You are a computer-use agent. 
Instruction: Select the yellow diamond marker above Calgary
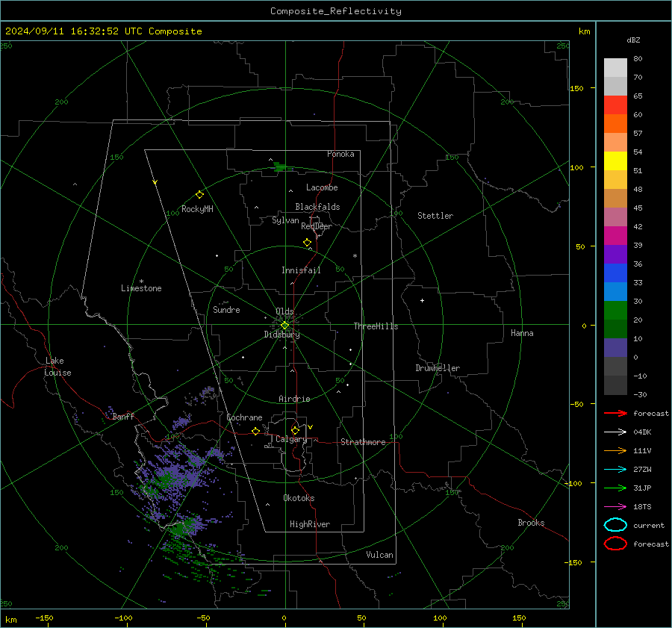[x=295, y=430]
